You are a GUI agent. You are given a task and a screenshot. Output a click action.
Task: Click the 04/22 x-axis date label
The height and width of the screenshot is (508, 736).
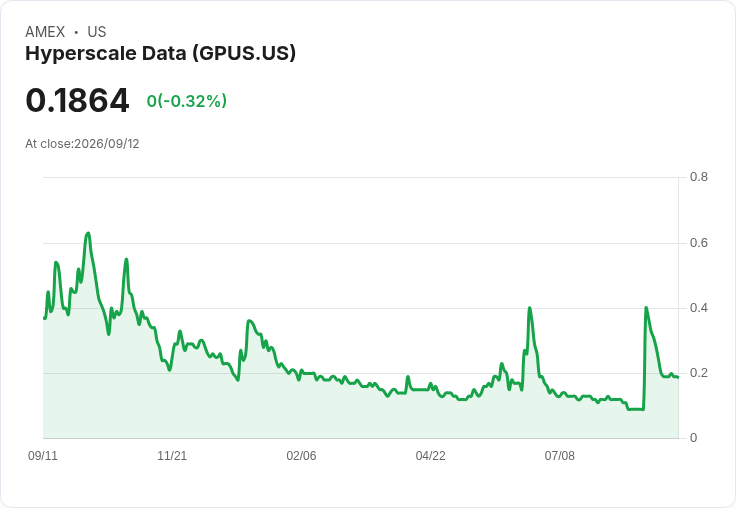430,455
